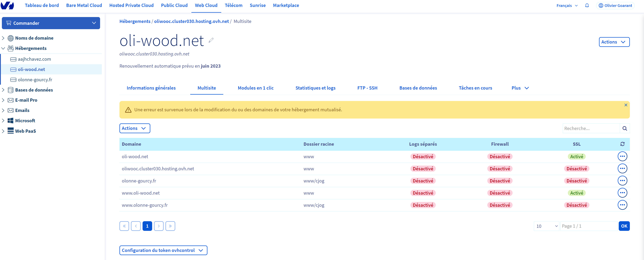The image size is (644, 260).
Task: Click the table refresh icon
Action: [x=622, y=144]
